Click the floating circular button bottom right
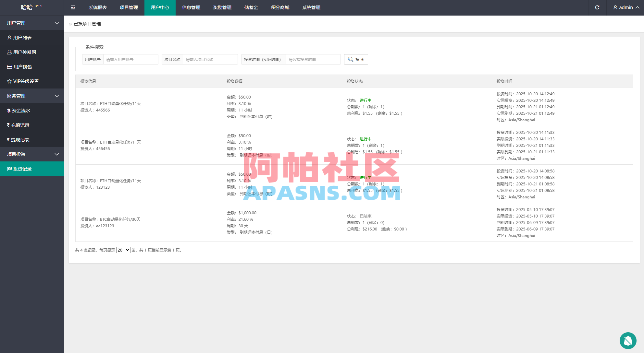The width and height of the screenshot is (644, 353). (628, 341)
